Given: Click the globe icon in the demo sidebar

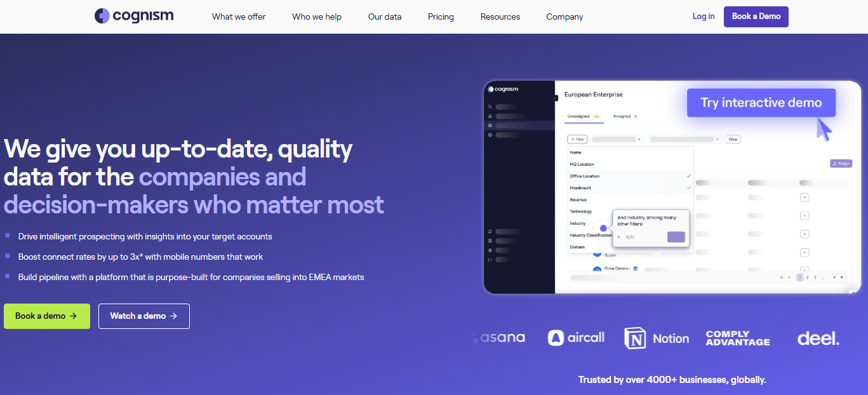Looking at the screenshot, I should (490, 135).
